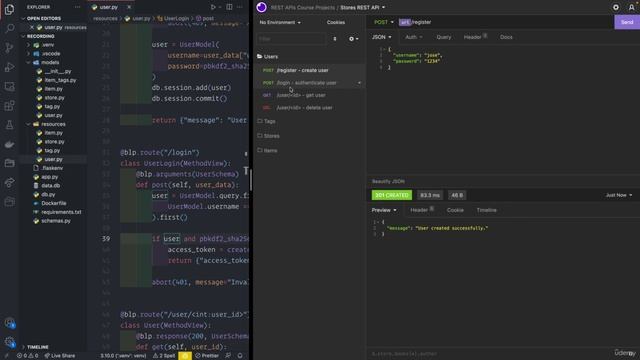Open schemas.py file

point(56,221)
